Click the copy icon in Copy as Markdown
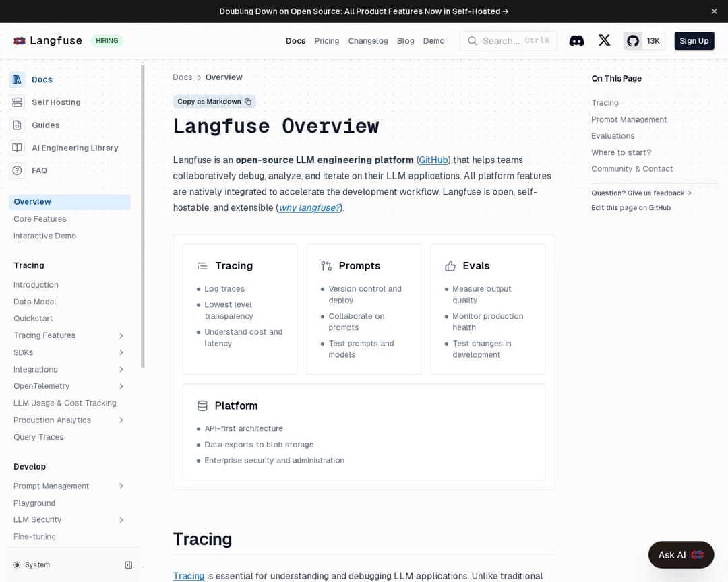This screenshot has height=582, width=728. (x=248, y=102)
